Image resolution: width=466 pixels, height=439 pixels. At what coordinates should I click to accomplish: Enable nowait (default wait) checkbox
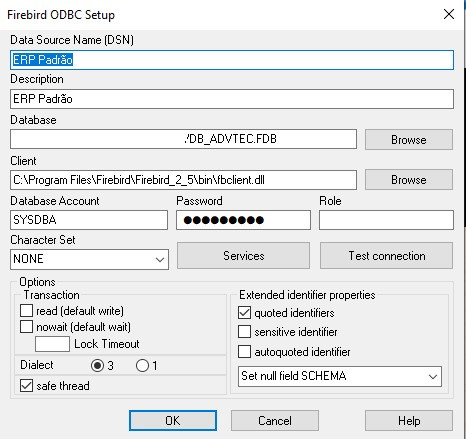point(26,327)
